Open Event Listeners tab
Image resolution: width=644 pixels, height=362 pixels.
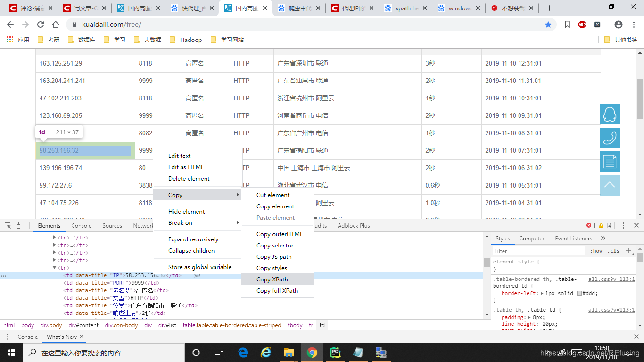pyautogui.click(x=573, y=238)
